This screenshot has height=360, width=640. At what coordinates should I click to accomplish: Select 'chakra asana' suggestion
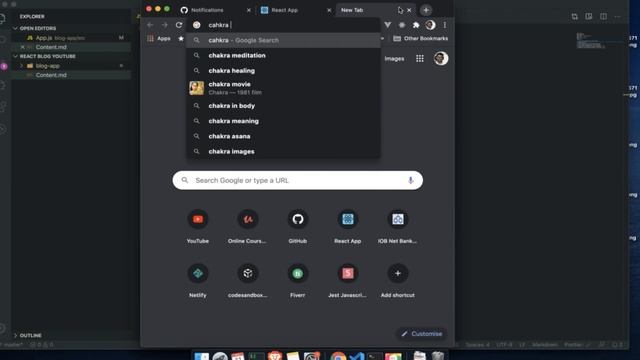click(x=283, y=136)
